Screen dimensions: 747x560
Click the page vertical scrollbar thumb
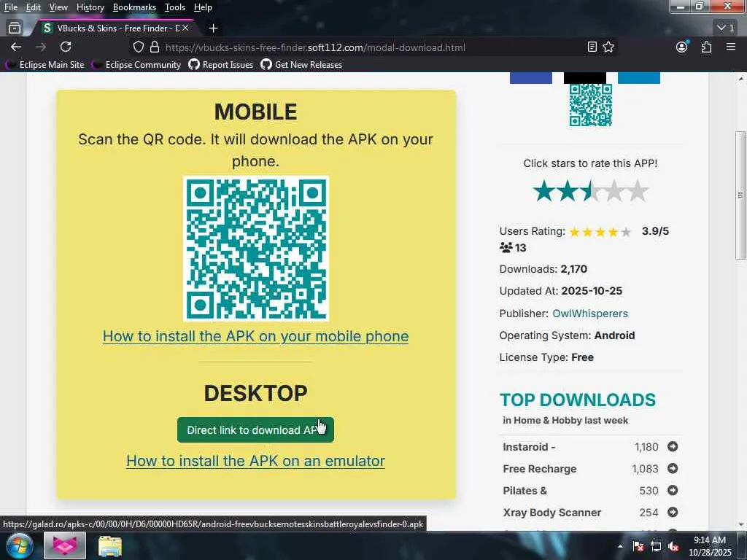(x=740, y=195)
